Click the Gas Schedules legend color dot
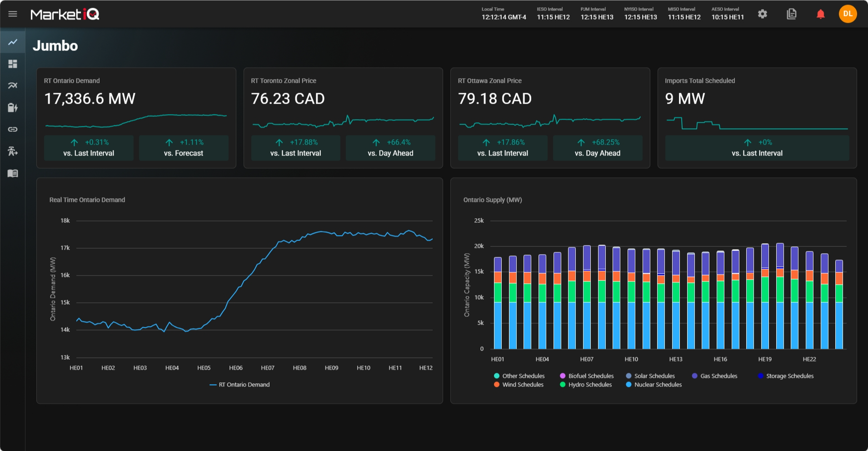Screen dimensions: 868x451 [694, 376]
